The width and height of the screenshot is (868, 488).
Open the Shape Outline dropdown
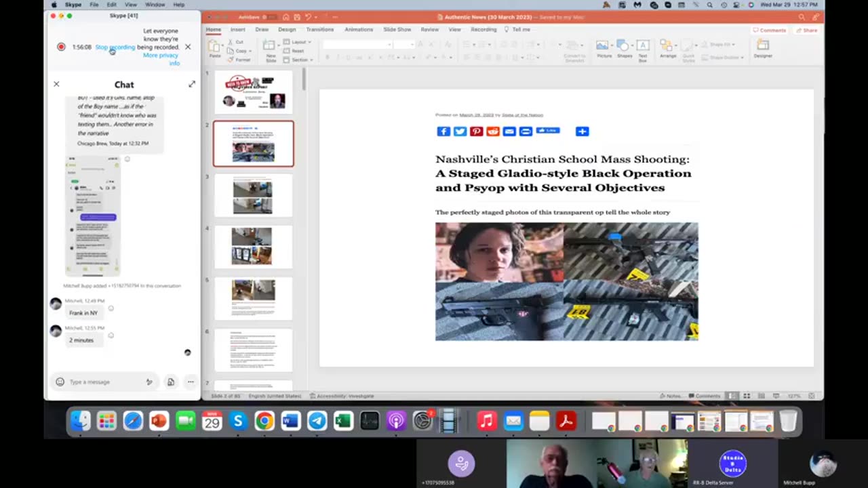point(723,57)
